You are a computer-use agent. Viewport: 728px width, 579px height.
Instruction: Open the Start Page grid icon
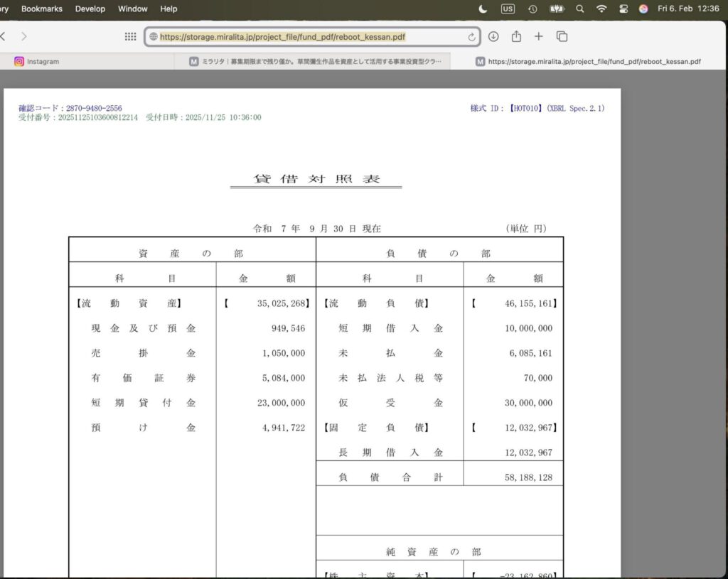click(x=130, y=36)
